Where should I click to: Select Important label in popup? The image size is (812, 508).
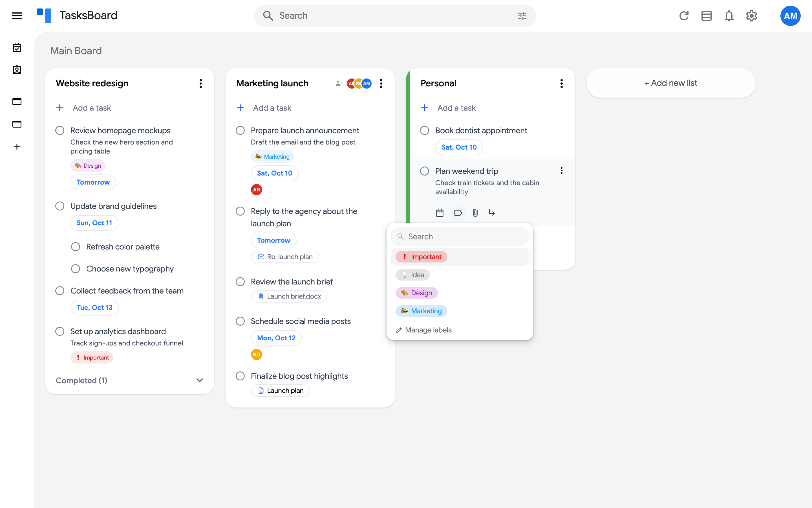click(x=459, y=257)
